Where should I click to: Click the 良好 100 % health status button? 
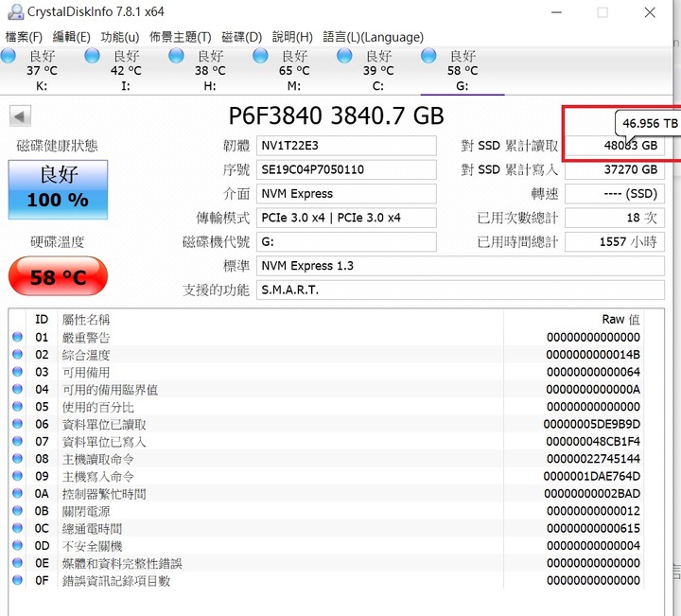pyautogui.click(x=58, y=189)
